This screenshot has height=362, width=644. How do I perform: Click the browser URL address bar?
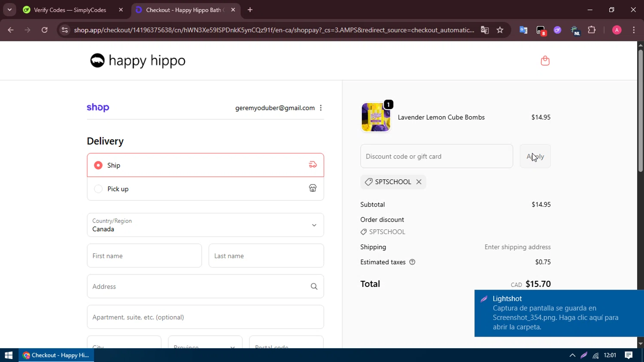274,30
